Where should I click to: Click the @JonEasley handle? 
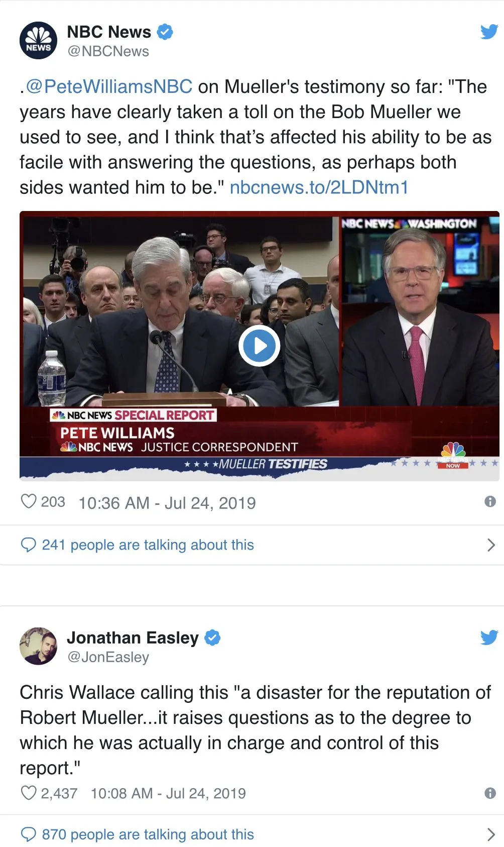[x=108, y=657]
